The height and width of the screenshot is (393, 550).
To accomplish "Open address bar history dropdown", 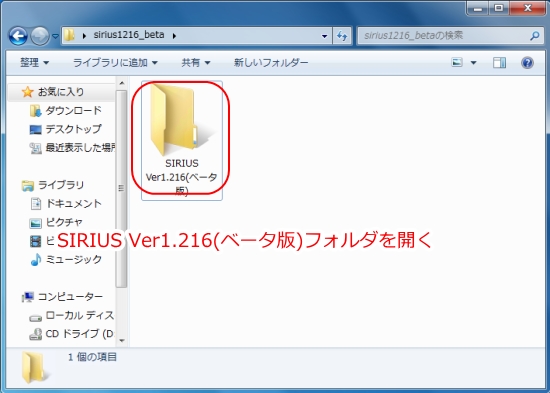I will pyautogui.click(x=324, y=36).
